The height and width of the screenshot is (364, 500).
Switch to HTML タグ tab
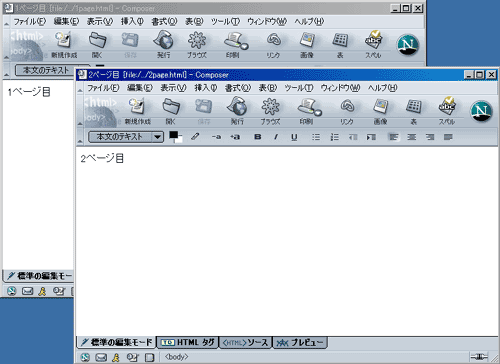pos(187,342)
